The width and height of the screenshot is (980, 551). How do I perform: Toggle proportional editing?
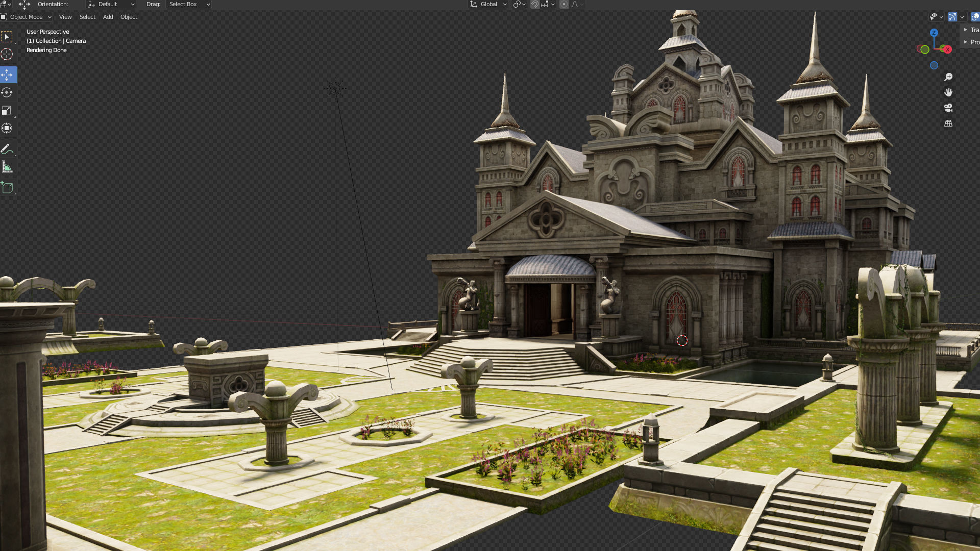(x=564, y=4)
